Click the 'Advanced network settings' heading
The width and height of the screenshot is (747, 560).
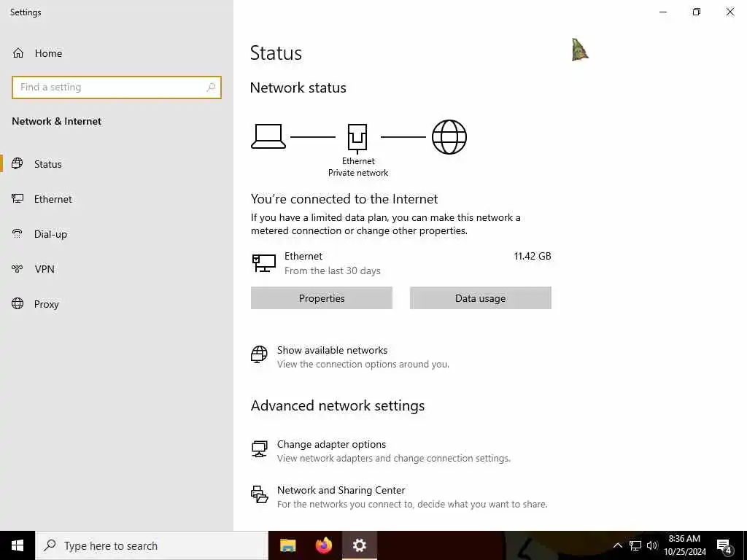pyautogui.click(x=337, y=405)
